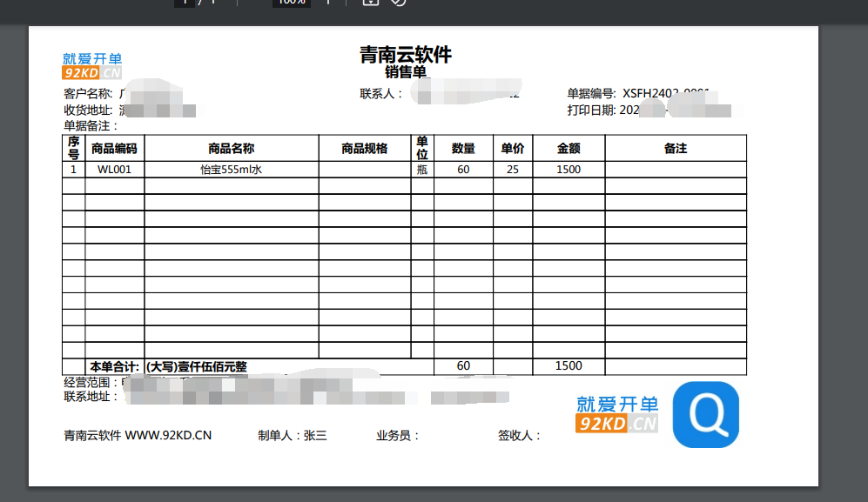Click the 客户名称 label

tap(87, 94)
